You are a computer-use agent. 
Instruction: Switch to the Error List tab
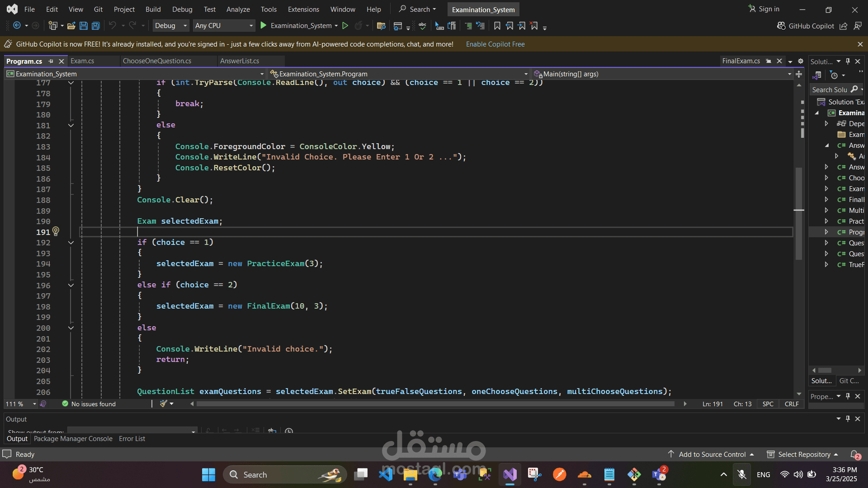click(x=132, y=439)
